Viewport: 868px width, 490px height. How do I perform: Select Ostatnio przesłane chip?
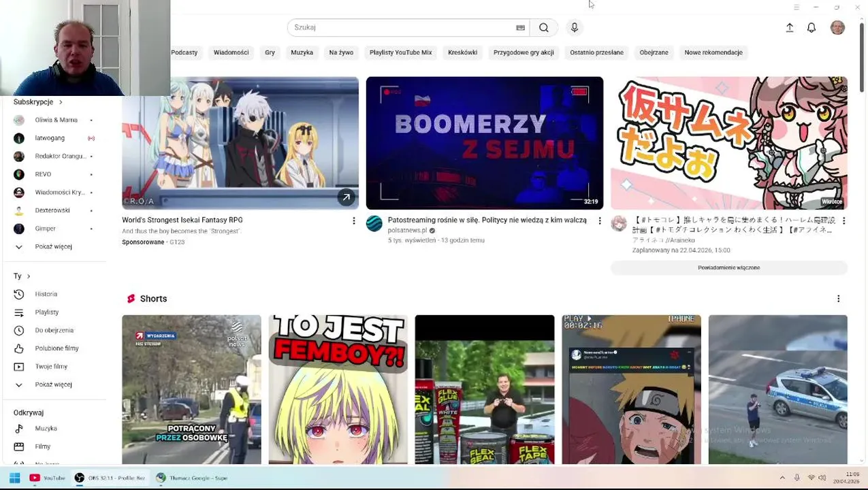596,52
